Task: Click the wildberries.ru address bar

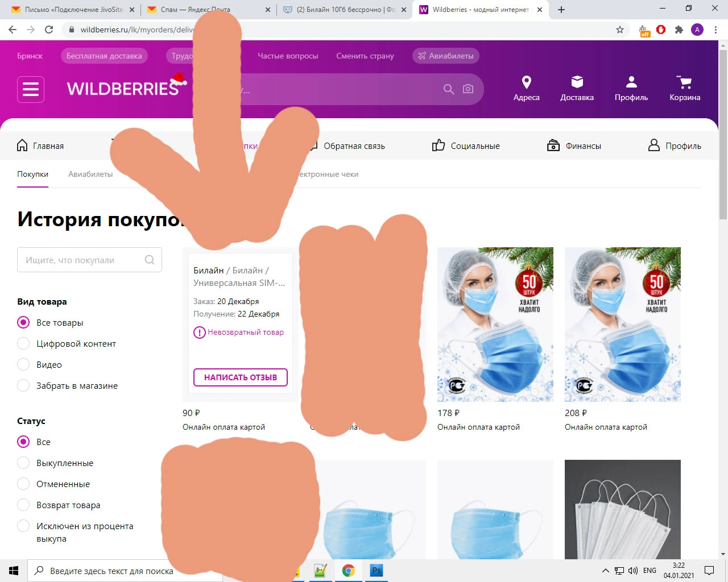Action: click(x=341, y=30)
